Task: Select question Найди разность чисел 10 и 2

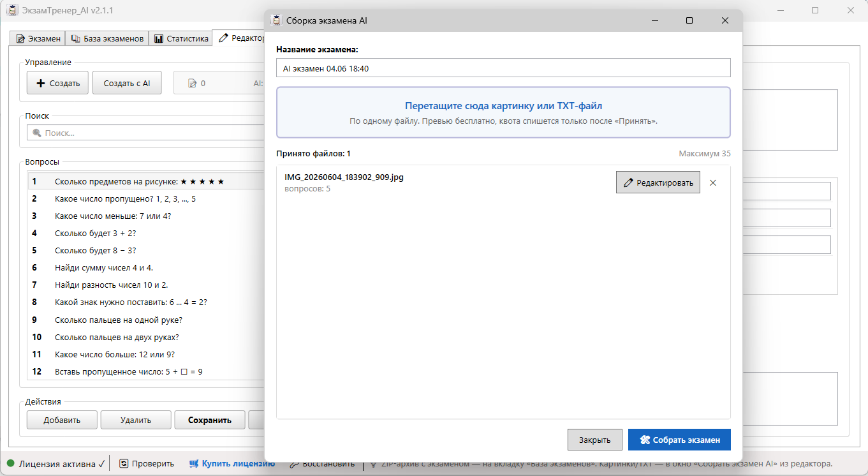Action: tap(146, 285)
